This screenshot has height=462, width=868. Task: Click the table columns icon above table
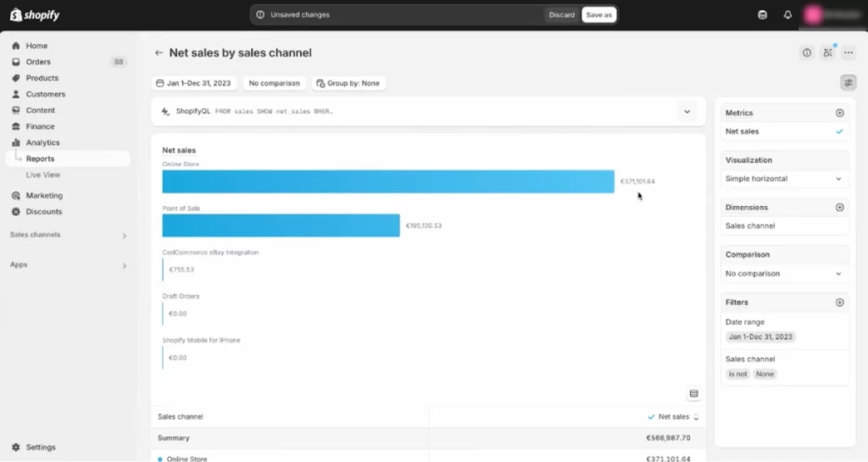point(693,393)
